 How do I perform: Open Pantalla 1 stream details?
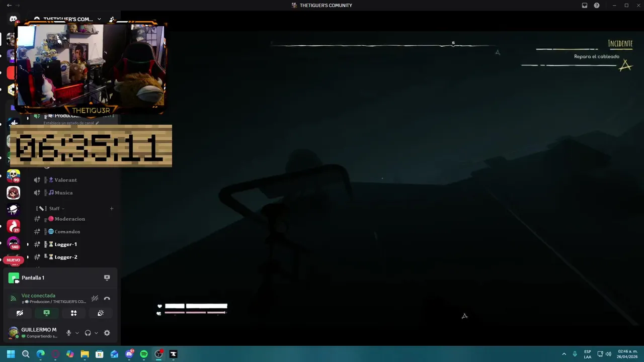click(33, 278)
